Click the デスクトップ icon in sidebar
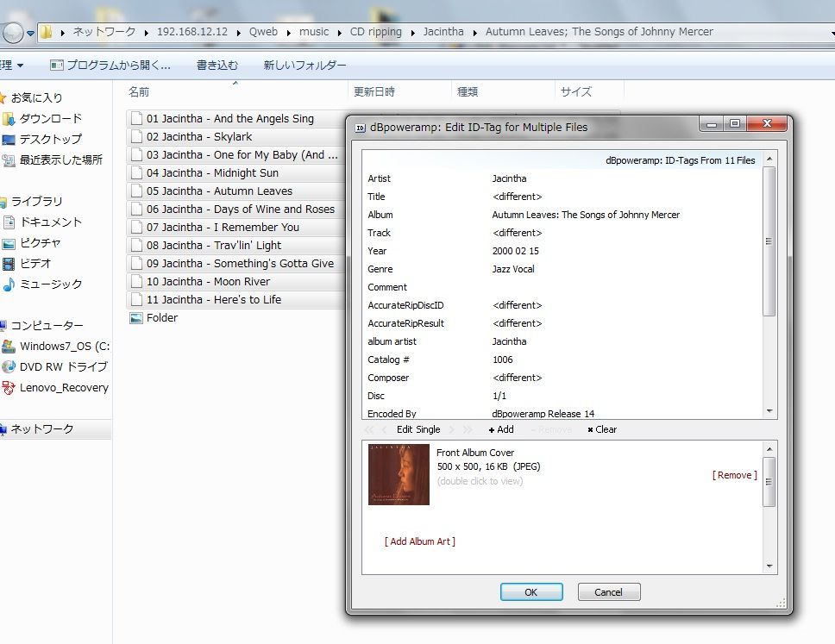 click(x=9, y=140)
